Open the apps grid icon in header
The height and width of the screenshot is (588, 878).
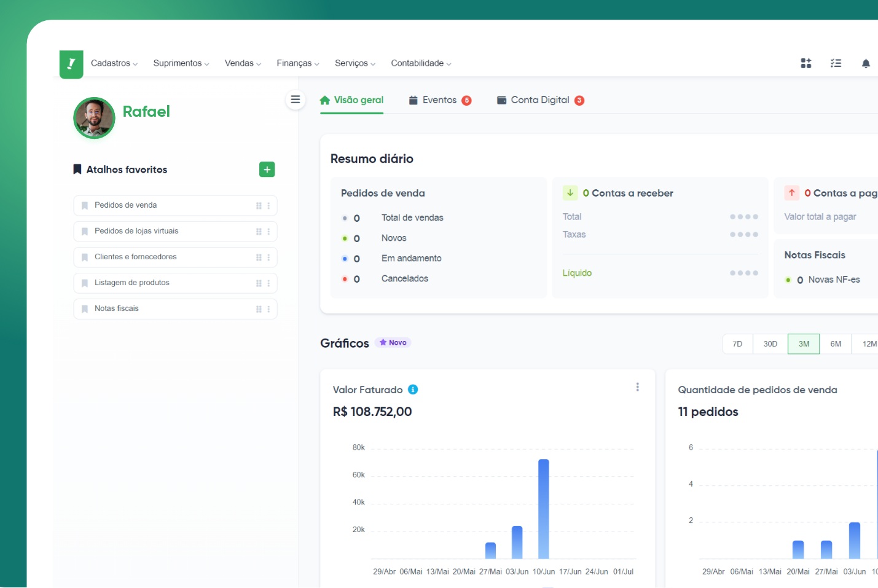(806, 63)
